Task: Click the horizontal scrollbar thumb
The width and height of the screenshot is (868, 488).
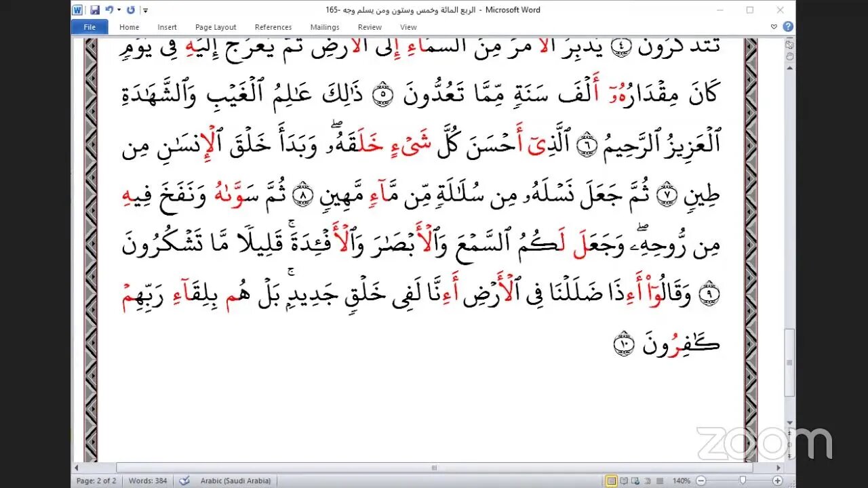Action: [x=434, y=468]
